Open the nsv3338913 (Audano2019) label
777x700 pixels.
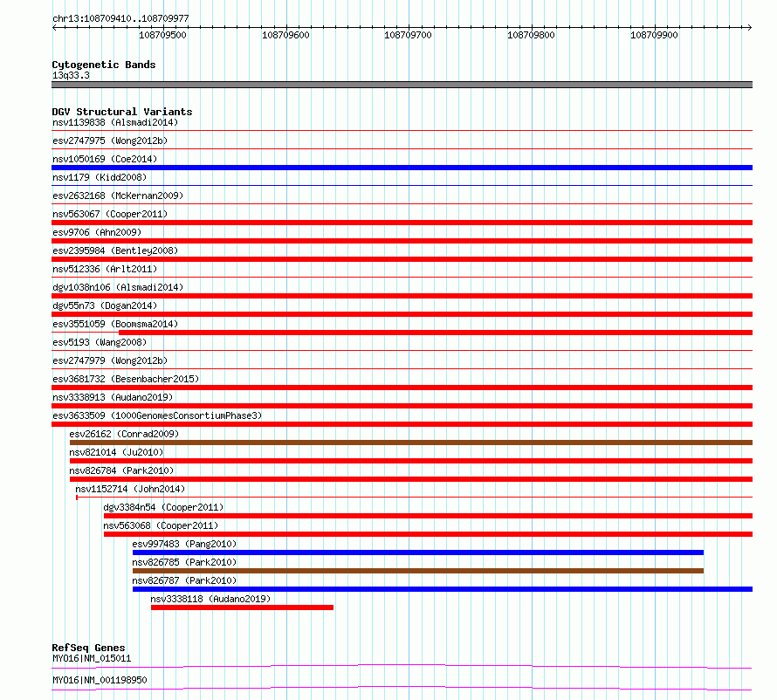pos(113,397)
